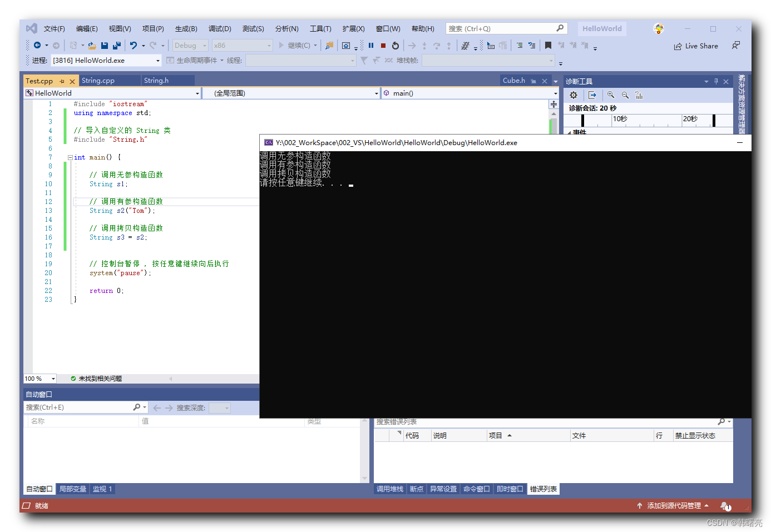Click the Show Next Statement arrow
The width and height of the screenshot is (771, 532).
(412, 46)
